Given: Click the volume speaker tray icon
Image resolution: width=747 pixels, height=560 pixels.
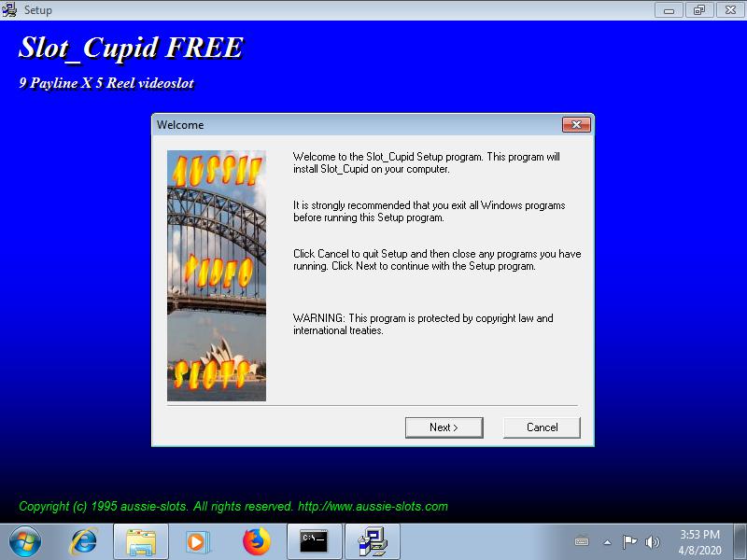Looking at the screenshot, I should tap(652, 541).
